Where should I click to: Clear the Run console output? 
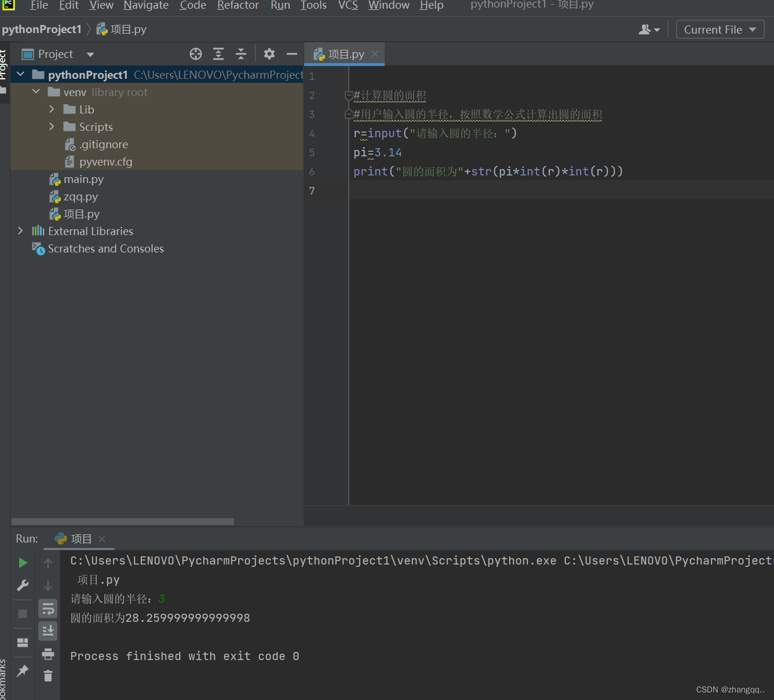pyautogui.click(x=48, y=676)
